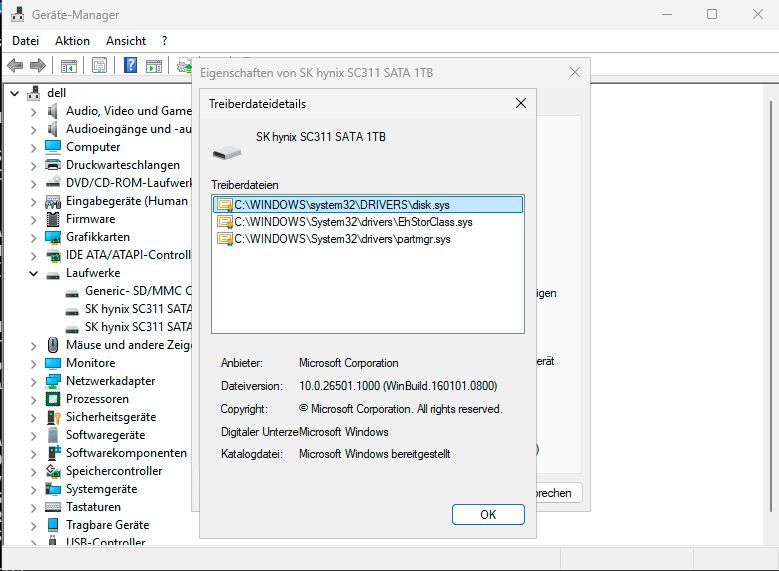Open the Properties toolbar icon
The width and height of the screenshot is (779, 571).
(x=99, y=66)
